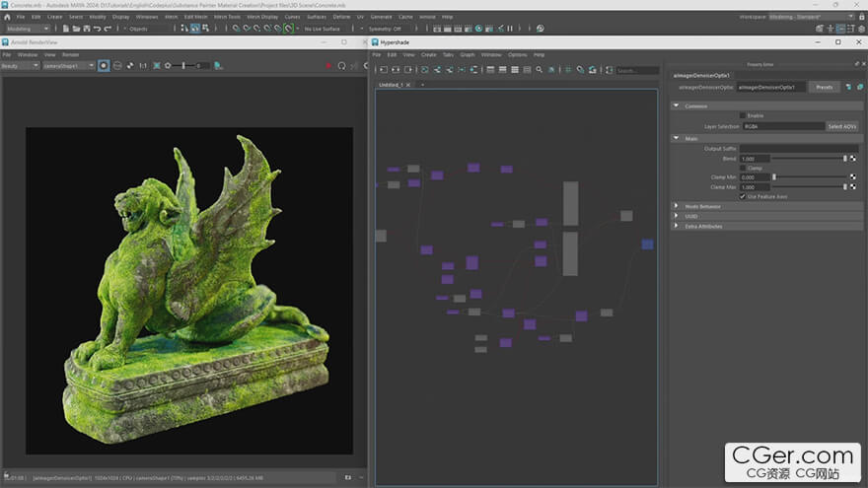
Task: Collapse the Main section in the Property Editor
Action: tap(676, 138)
